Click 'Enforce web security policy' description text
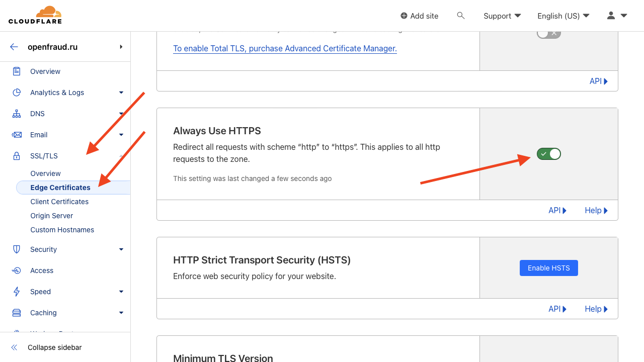 coord(254,276)
